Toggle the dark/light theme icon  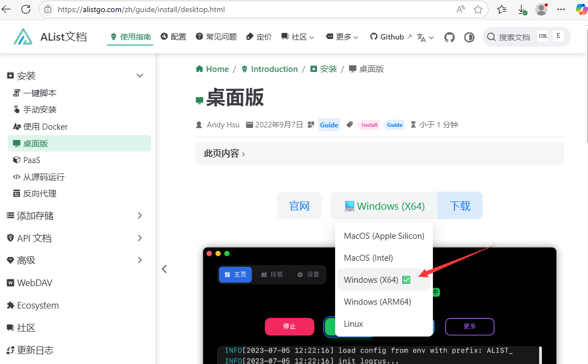[469, 37]
